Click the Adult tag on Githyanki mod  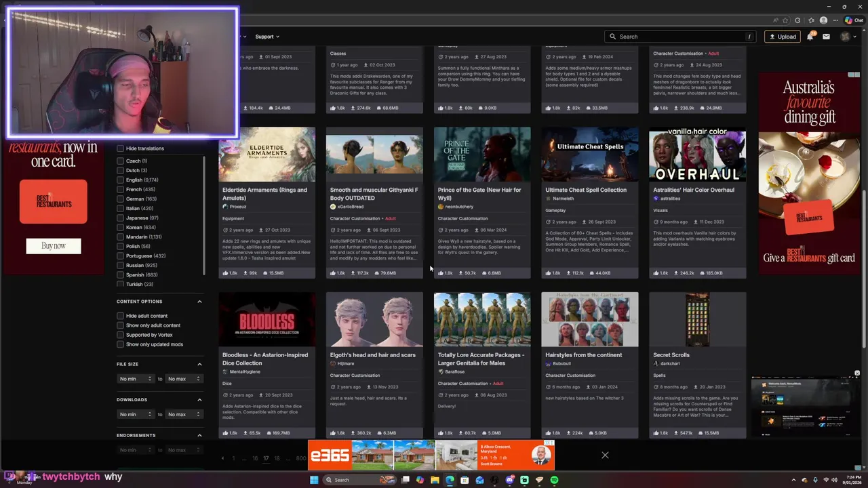coord(391,218)
